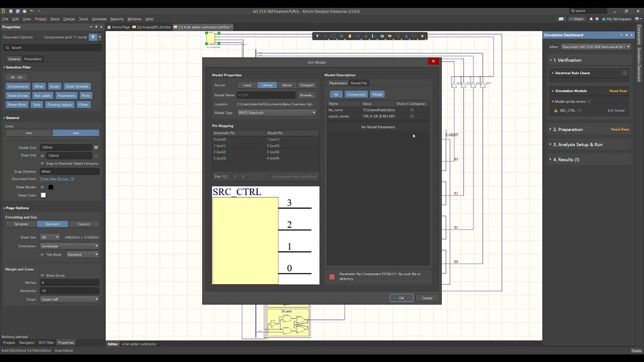Image resolution: width=644 pixels, height=362 pixels.
Task: Click the filter icon in schematic floating toolbar
Action: [317, 36]
